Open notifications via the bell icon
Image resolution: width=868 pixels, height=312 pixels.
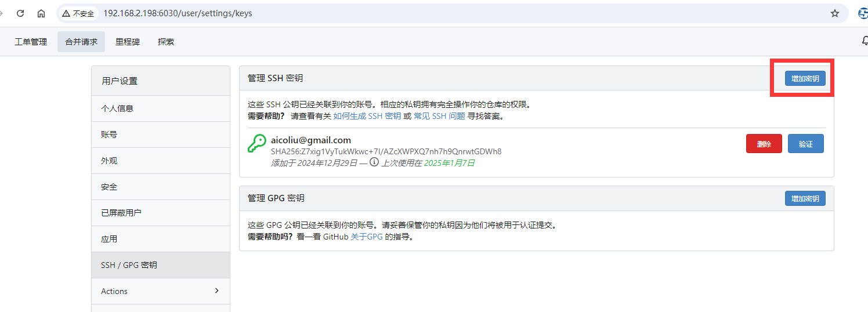click(x=864, y=41)
